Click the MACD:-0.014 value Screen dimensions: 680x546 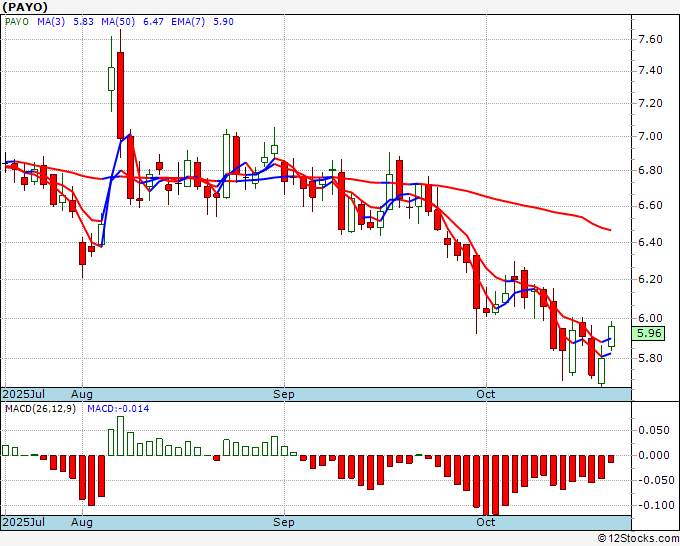click(x=118, y=409)
